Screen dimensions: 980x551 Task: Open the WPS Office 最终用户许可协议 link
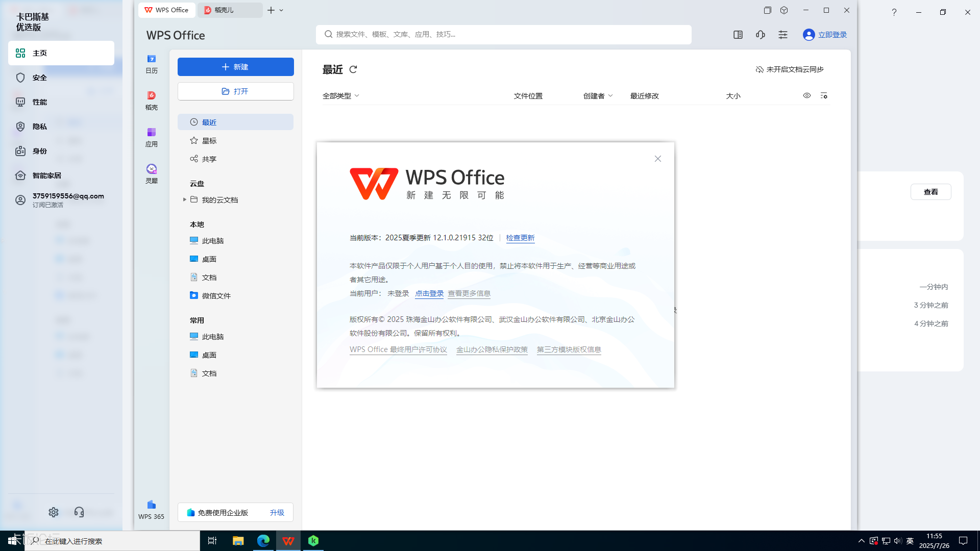click(398, 349)
